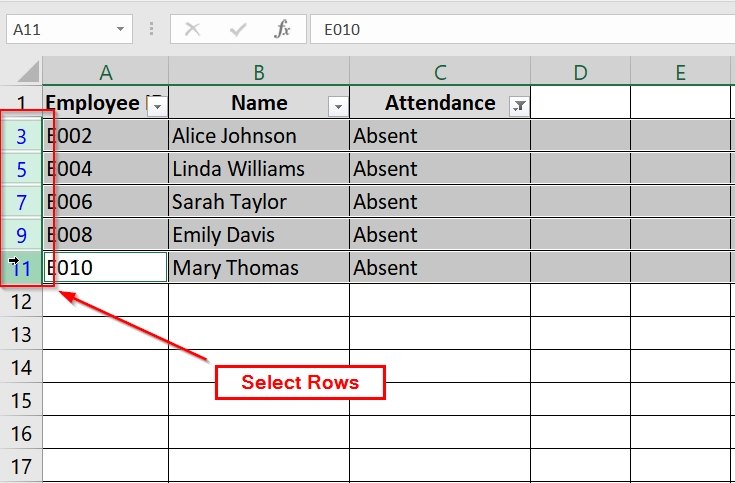Select row 17 header
The height and width of the screenshot is (483, 735).
point(21,466)
